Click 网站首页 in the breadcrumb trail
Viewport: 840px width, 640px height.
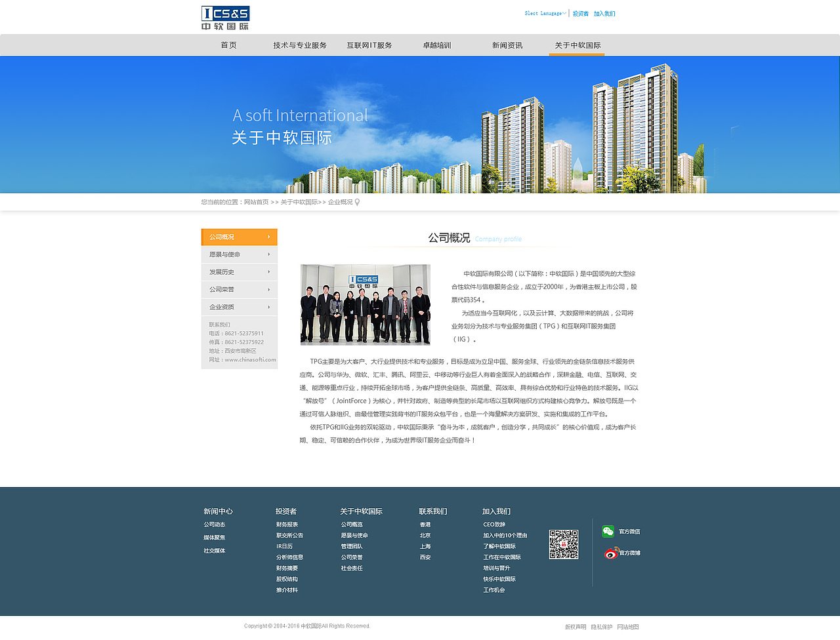pos(256,202)
